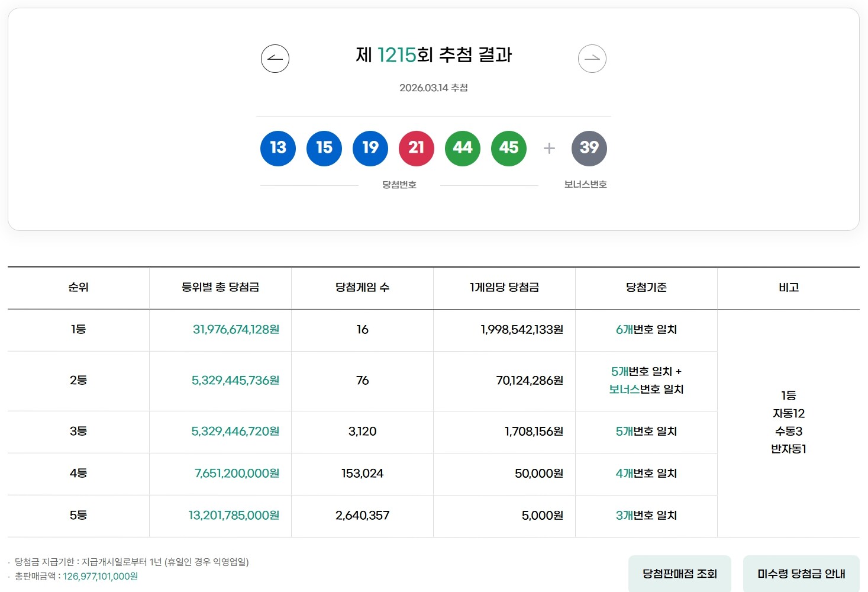Viewport: 868px width, 592px height.
Task: Click the 1등 total prize amount 31,976,674,128원
Action: pyautogui.click(x=235, y=330)
